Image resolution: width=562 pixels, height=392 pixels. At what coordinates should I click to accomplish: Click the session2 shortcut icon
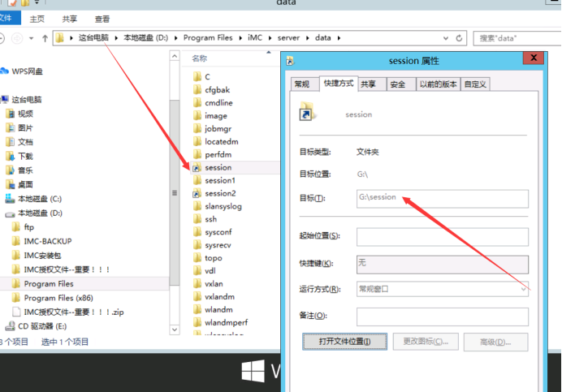[197, 193]
